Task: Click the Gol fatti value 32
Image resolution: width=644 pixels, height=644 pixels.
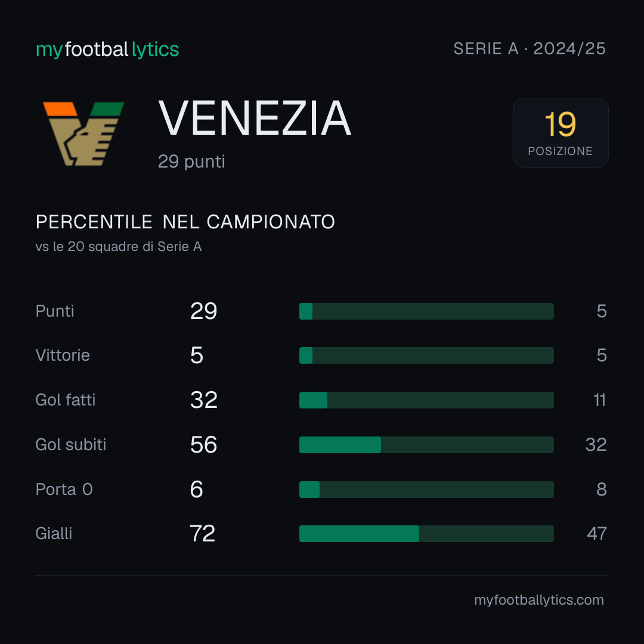Action: [x=204, y=400]
